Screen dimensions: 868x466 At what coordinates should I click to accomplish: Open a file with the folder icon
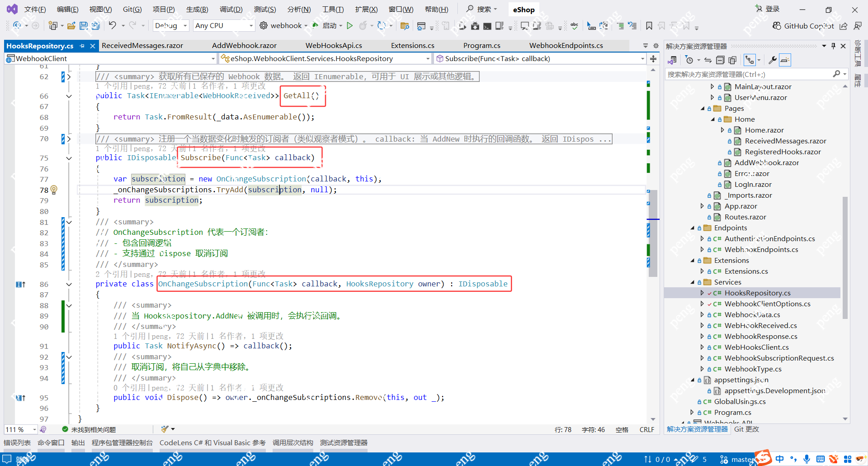click(x=71, y=26)
